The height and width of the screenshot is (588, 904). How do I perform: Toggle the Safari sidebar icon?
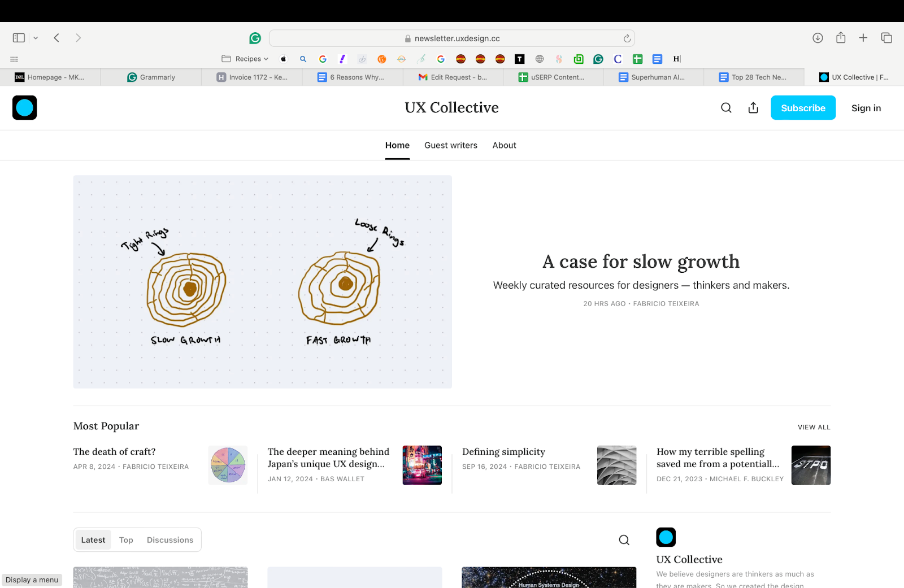pyautogui.click(x=19, y=38)
